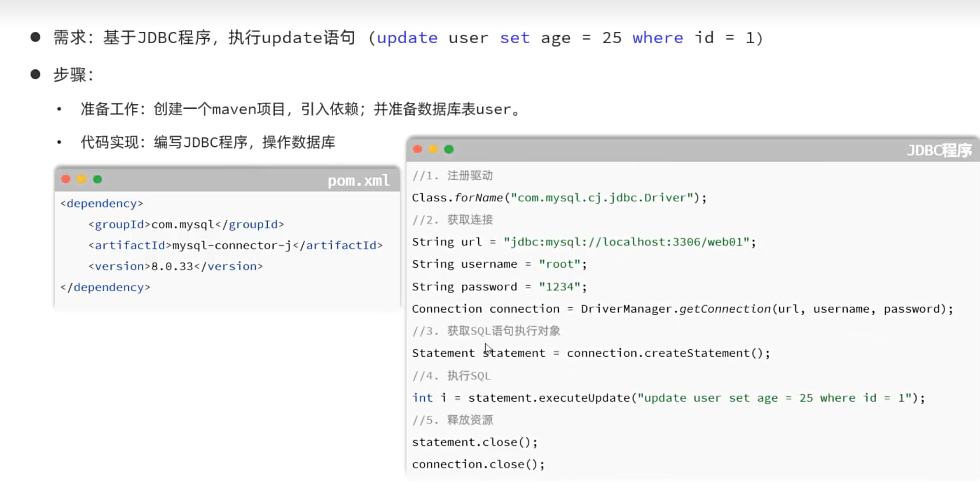980x482 pixels.
Task: Click the artifactId mysql-connector-j line
Action: [235, 245]
